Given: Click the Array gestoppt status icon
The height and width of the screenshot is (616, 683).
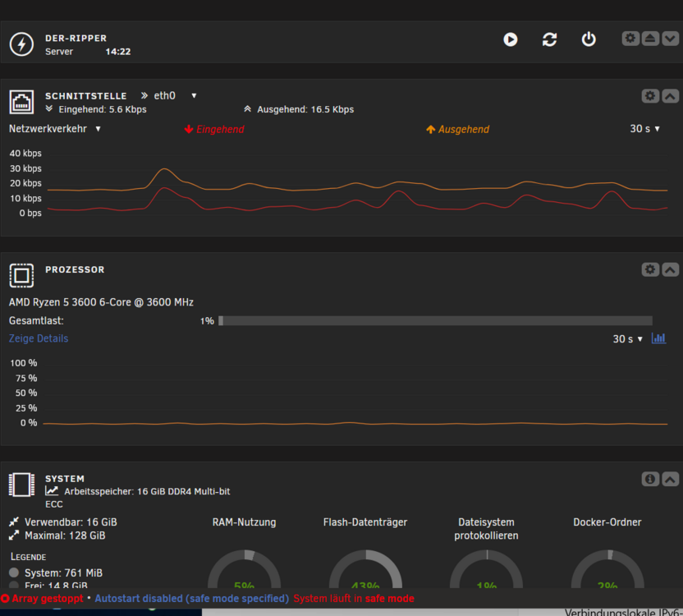Looking at the screenshot, I should click(5, 599).
